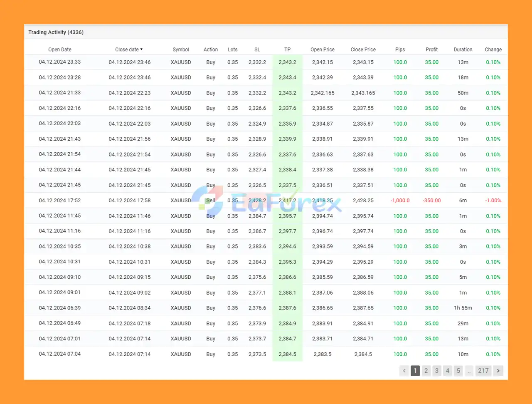
Task: Sort by SL column header
Action: (257, 50)
